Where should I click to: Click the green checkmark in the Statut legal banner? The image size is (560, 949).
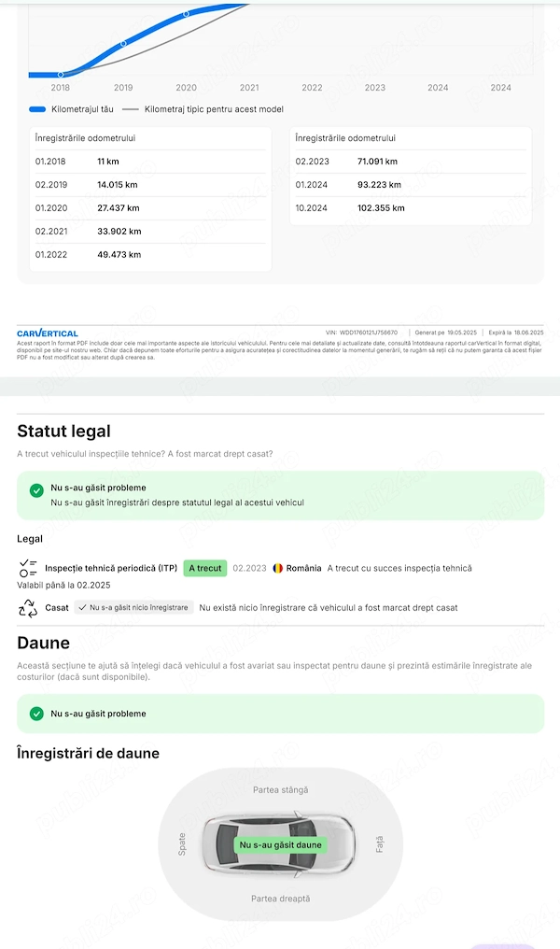(36, 490)
